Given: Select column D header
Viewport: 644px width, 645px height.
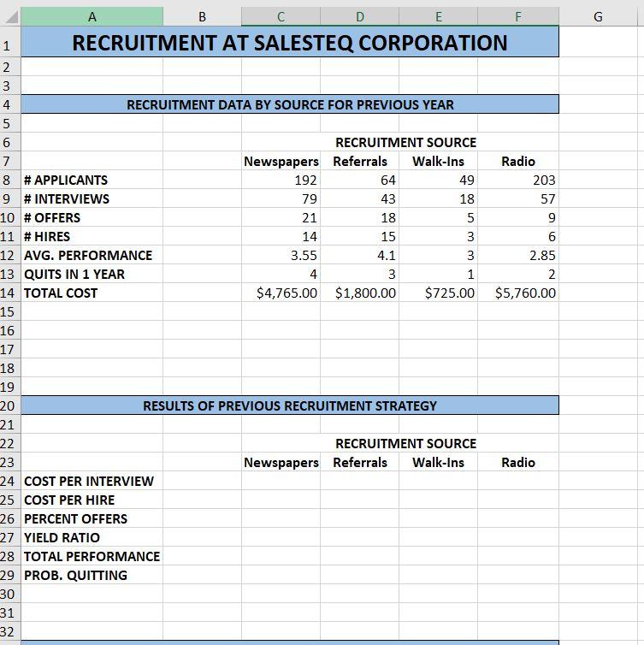Looking at the screenshot, I should (x=360, y=17).
